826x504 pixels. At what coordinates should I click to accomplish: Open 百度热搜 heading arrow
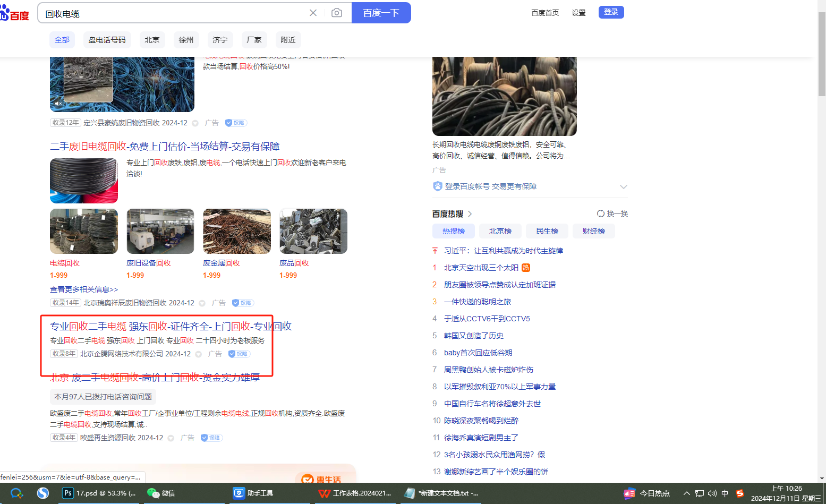470,214
